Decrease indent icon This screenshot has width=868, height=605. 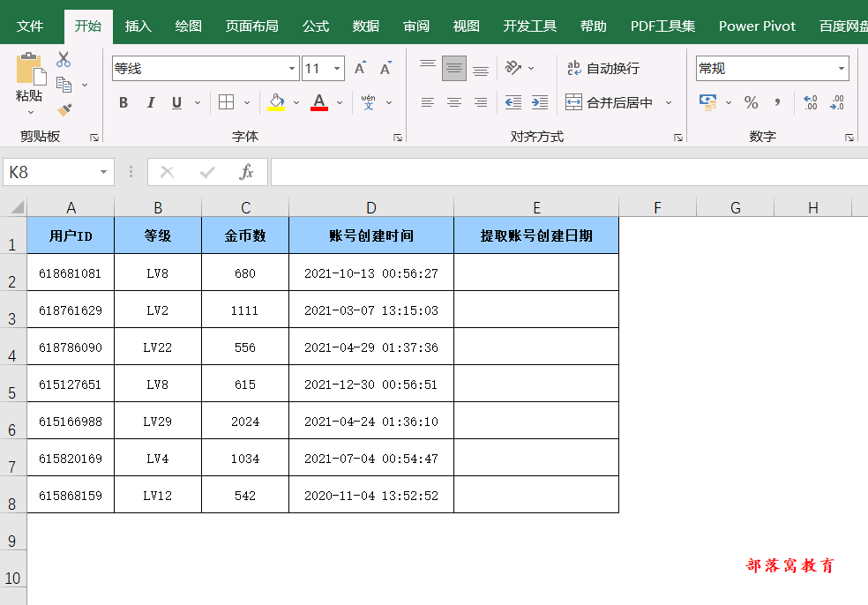(513, 102)
